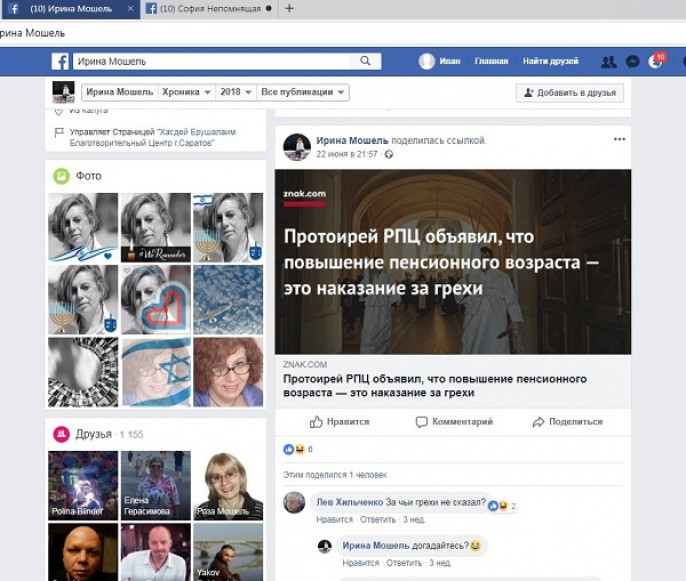
Task: Click the pink Друзья section icon
Action: 62,434
